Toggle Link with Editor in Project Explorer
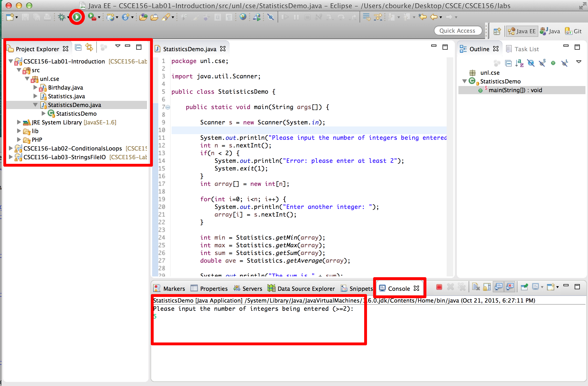Viewport: 588px width, 386px height. tap(89, 47)
